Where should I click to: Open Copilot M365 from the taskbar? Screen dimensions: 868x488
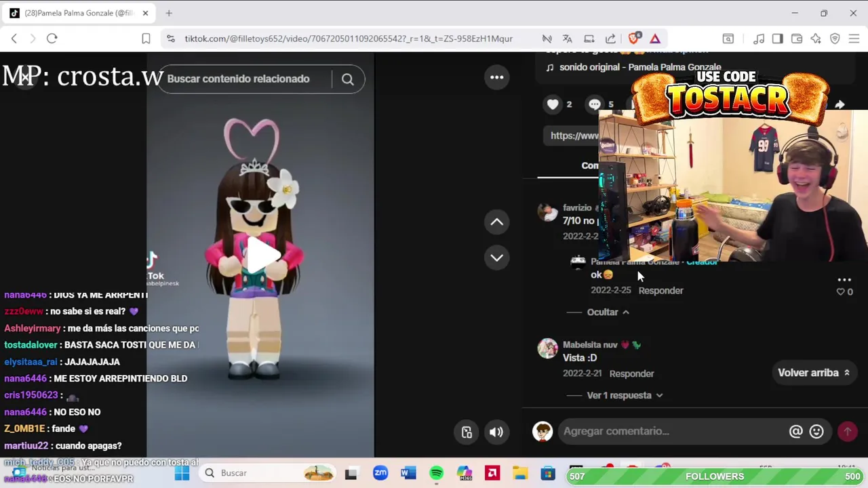coord(464,473)
